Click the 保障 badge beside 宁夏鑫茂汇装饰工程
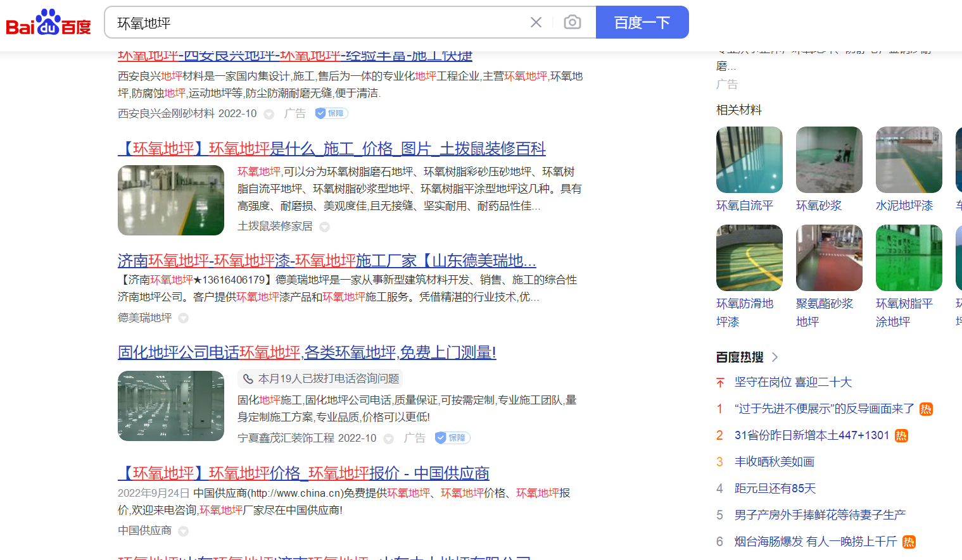Screen dimensions: 962x560 pos(452,438)
